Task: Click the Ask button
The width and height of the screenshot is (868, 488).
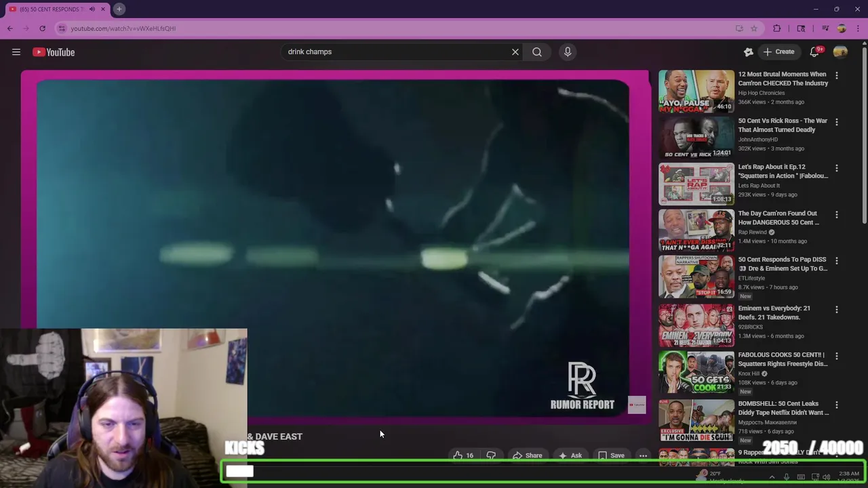Action: coord(570,455)
